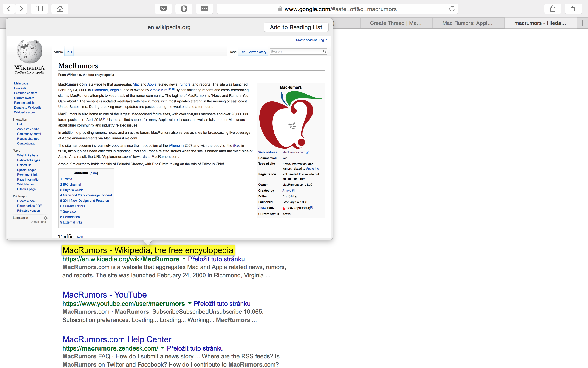
Task: Open What links here tool link
Action: 28,155
